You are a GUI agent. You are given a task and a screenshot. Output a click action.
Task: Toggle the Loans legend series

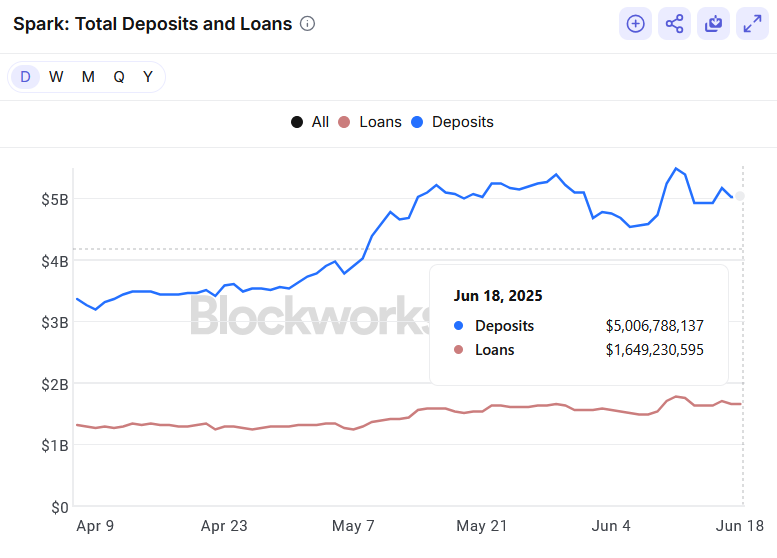(x=370, y=122)
